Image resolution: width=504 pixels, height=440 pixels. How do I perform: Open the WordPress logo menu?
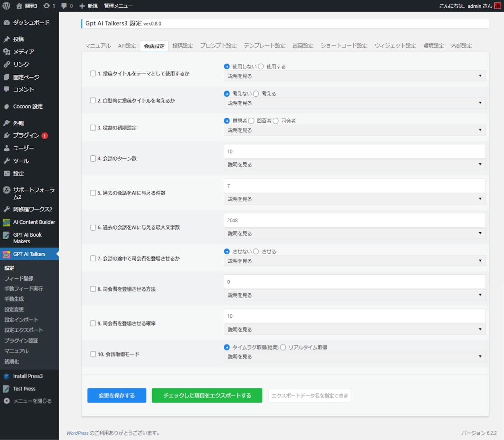click(6, 6)
